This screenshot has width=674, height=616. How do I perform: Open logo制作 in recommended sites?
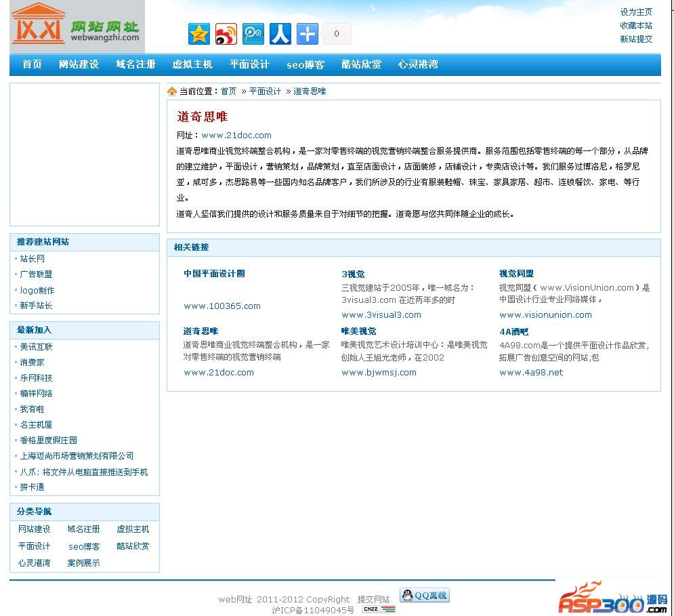click(x=37, y=290)
